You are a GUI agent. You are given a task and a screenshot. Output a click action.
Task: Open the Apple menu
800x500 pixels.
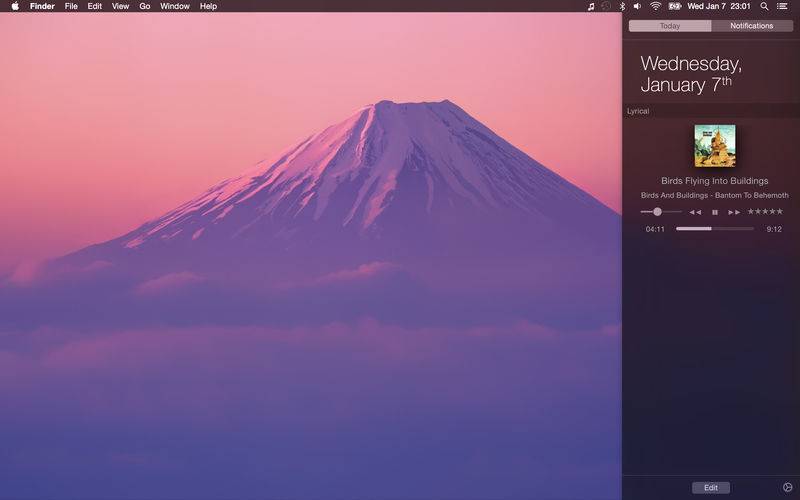[15, 6]
